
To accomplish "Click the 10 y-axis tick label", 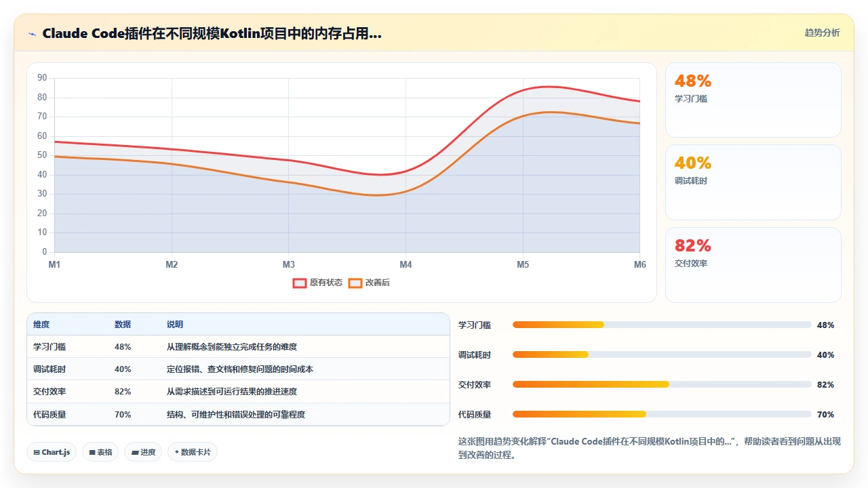I will pyautogui.click(x=42, y=232).
